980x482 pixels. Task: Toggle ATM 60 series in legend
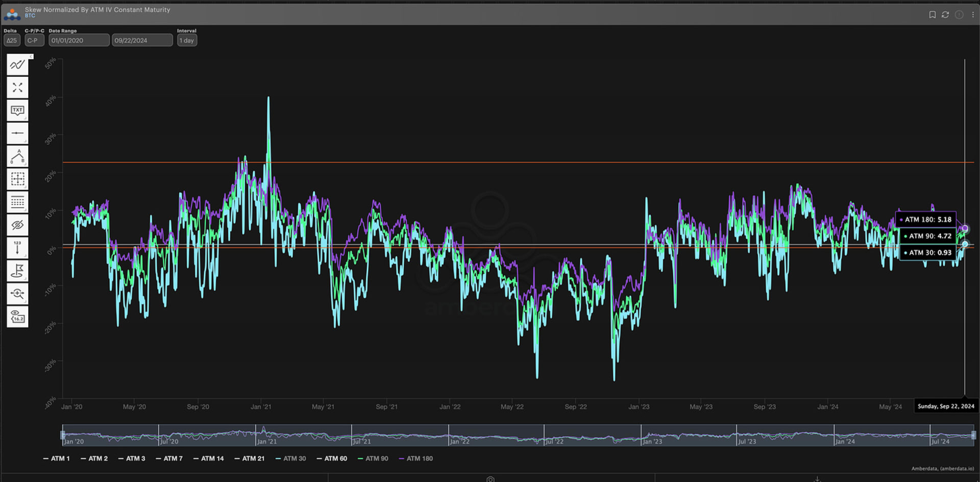point(332,459)
